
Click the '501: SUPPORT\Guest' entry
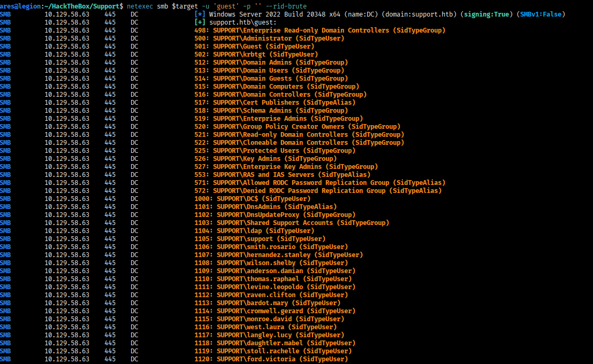[x=254, y=46]
